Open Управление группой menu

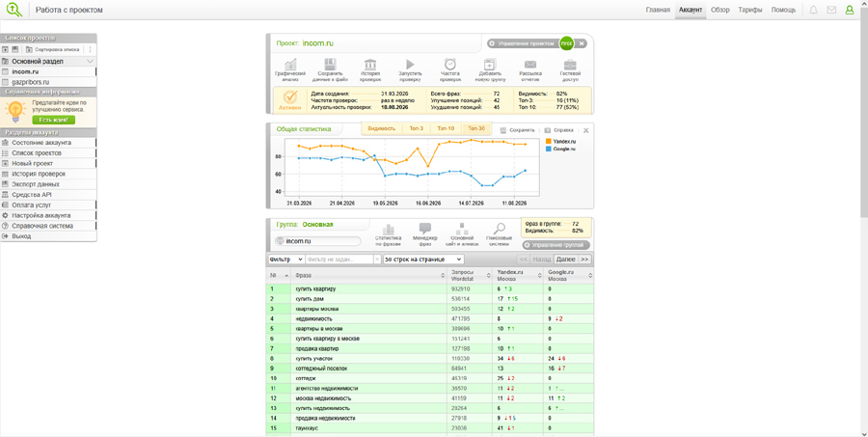(556, 245)
